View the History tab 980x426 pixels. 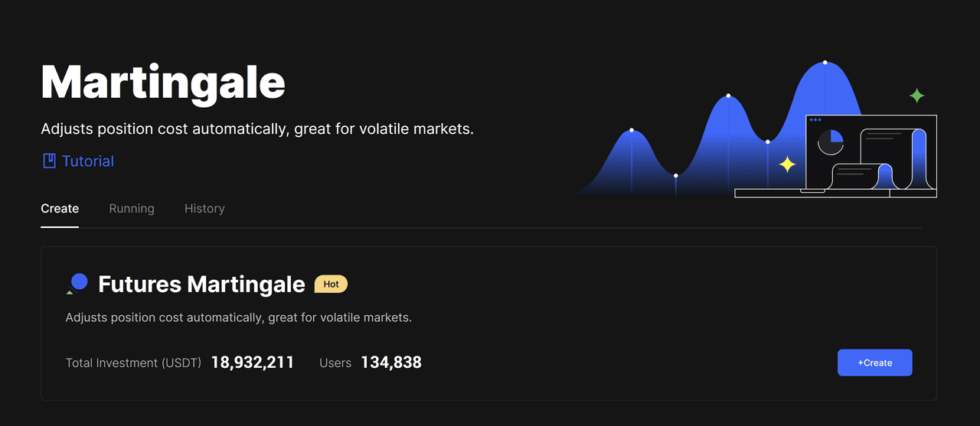point(204,208)
